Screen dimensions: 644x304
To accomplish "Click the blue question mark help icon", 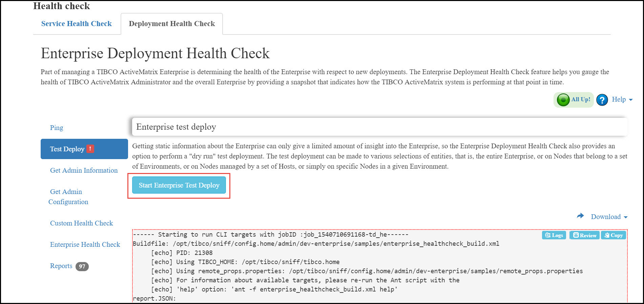I will 602,100.
